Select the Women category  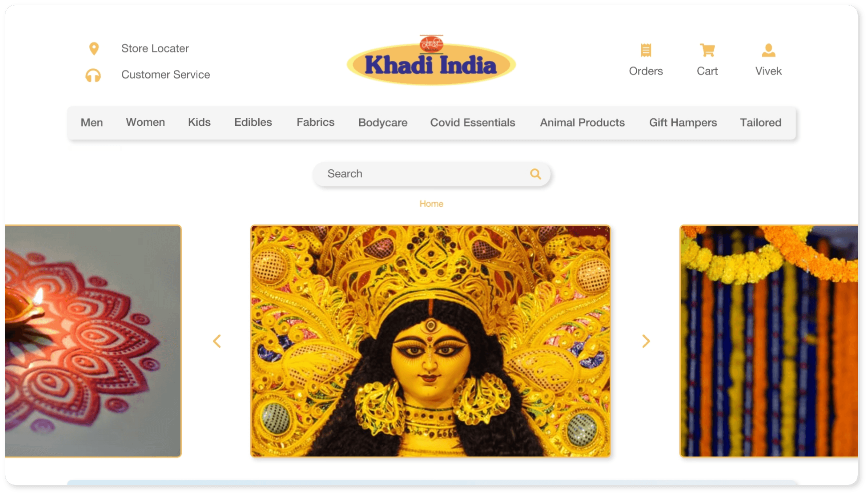(x=145, y=122)
